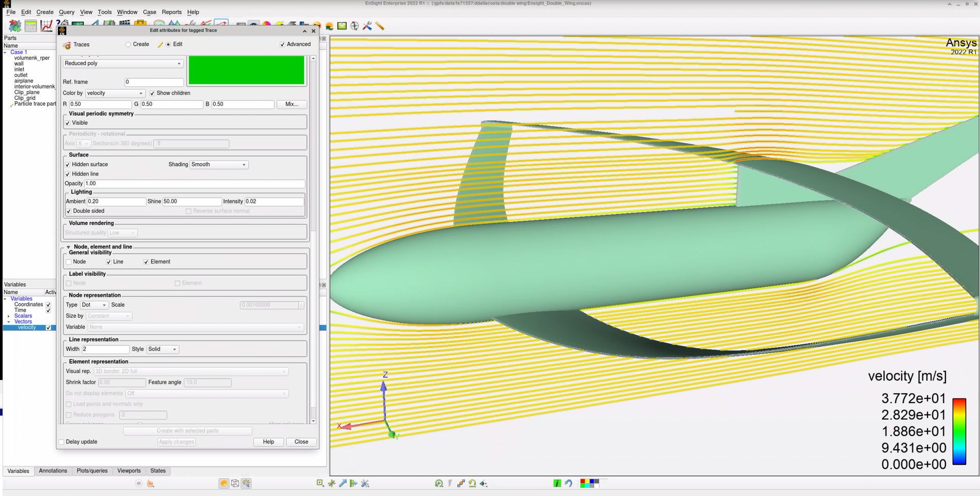The width and height of the screenshot is (980, 496).
Task: Toggle shaded surface orange sphere icon
Action: click(x=224, y=483)
